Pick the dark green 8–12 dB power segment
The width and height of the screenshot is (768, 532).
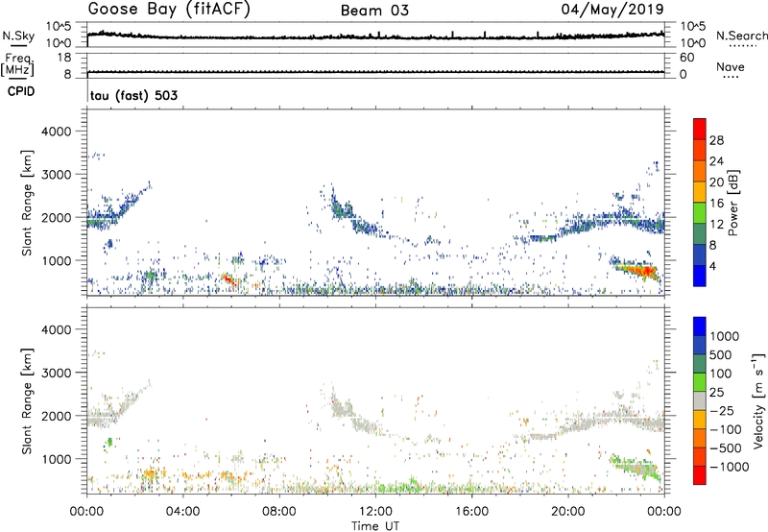point(700,234)
